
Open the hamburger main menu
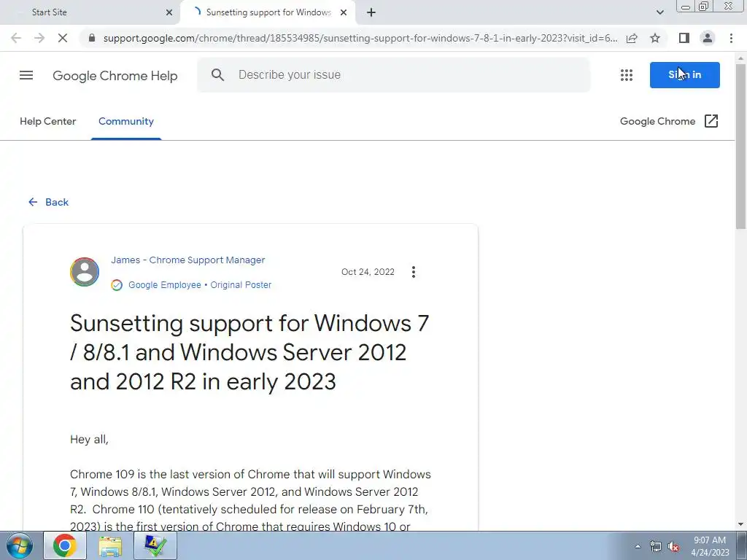point(26,75)
